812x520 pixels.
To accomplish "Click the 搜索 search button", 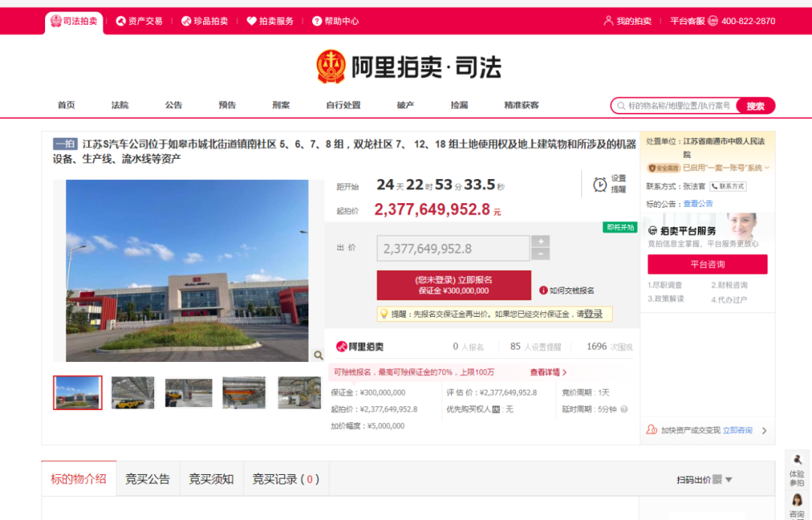I will point(756,106).
